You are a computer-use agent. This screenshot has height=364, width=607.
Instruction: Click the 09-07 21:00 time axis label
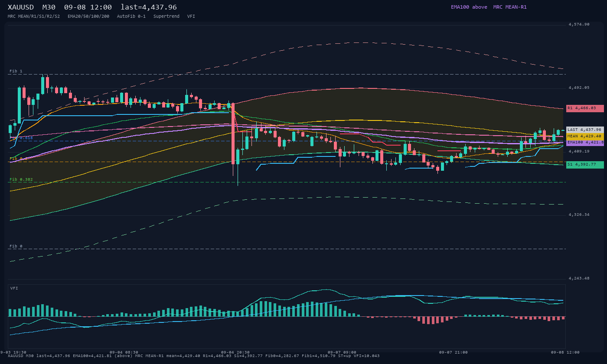[454, 352]
